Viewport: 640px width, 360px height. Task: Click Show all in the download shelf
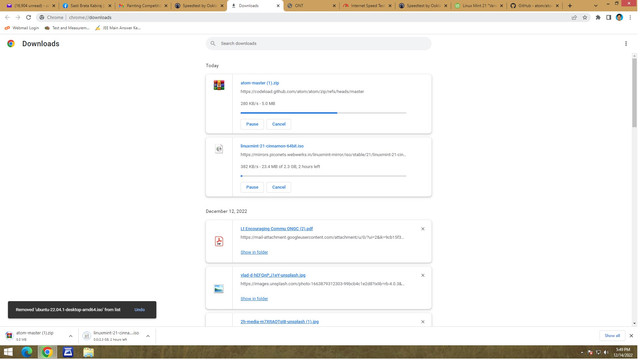tap(612, 336)
